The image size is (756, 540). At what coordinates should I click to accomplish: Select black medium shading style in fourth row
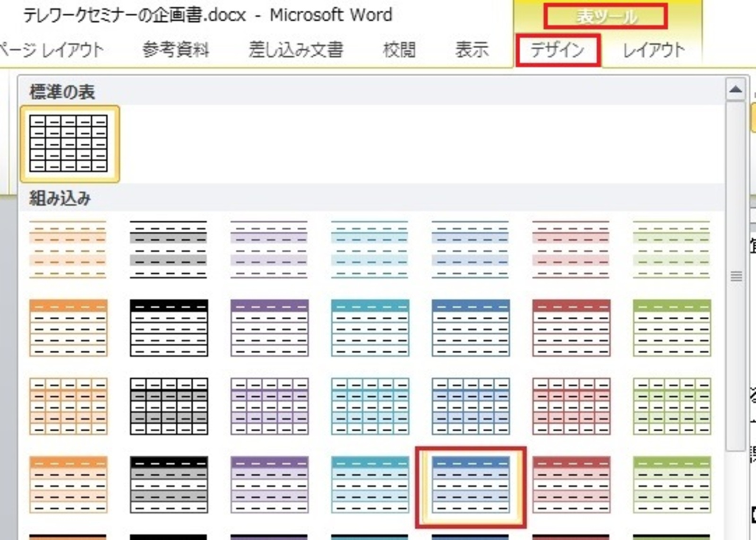click(169, 485)
